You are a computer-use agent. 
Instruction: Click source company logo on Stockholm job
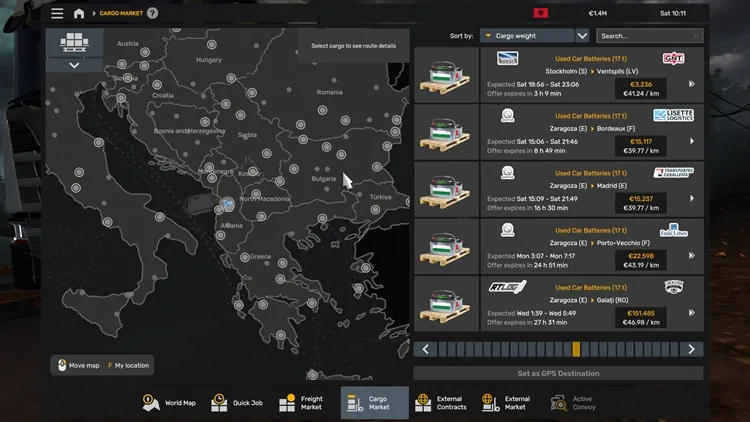(x=507, y=58)
